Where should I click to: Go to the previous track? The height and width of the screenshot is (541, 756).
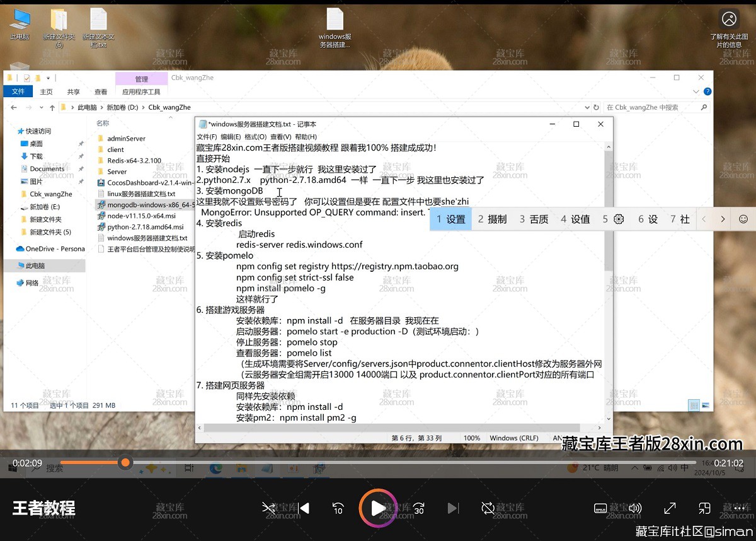(x=304, y=508)
